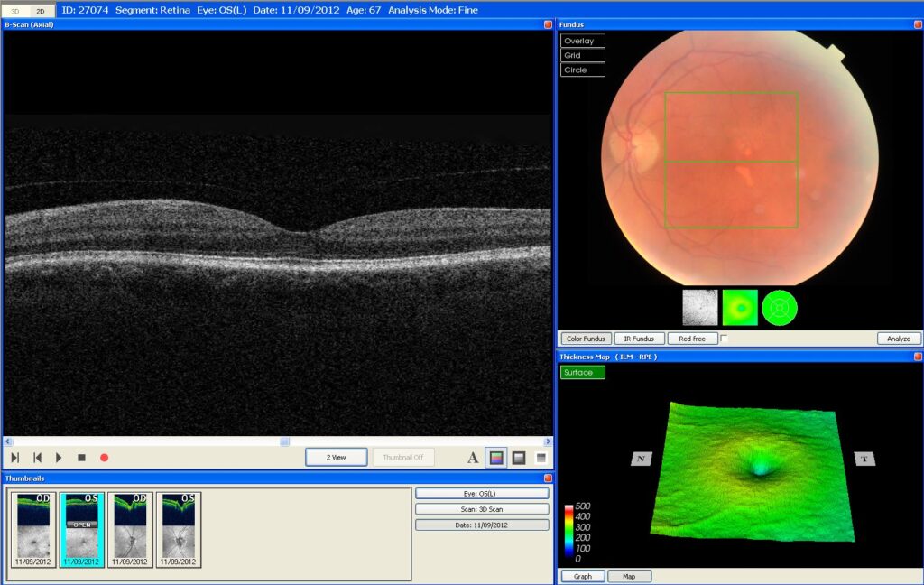Click the Analyze button
This screenshot has width=924, height=585.
click(x=899, y=339)
